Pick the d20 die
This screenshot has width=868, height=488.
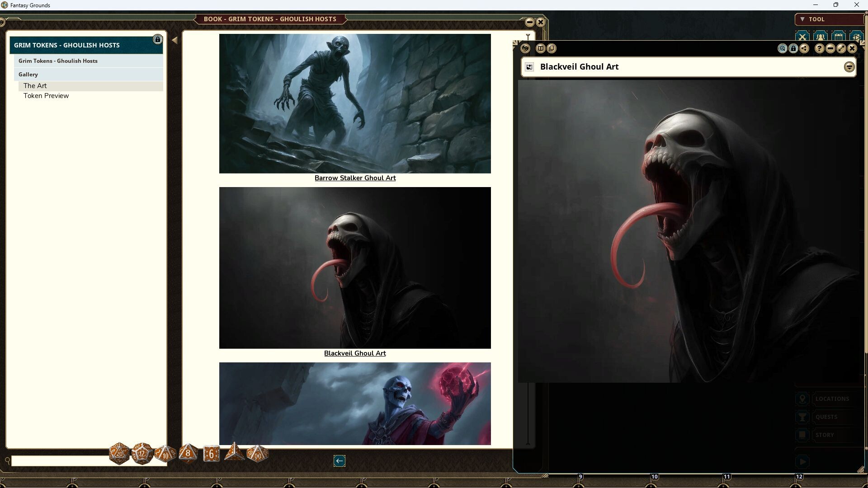[119, 453]
